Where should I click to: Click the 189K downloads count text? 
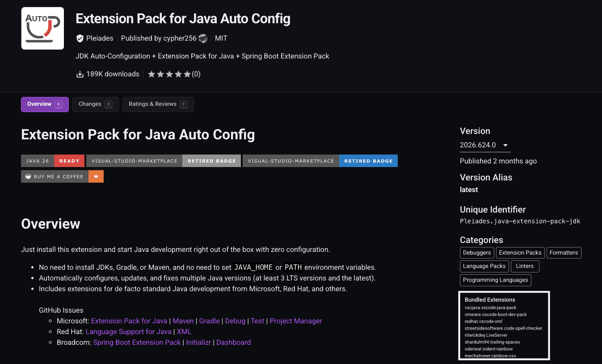pyautogui.click(x=113, y=74)
